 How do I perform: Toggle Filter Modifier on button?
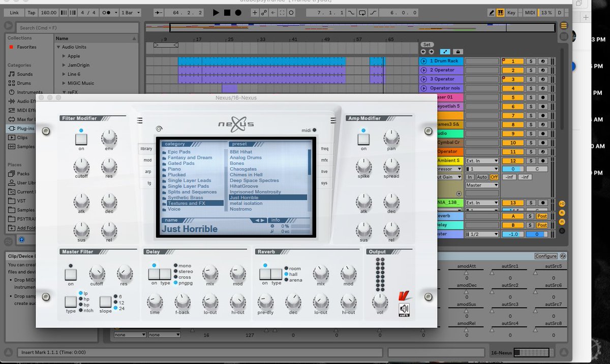pos(81,139)
